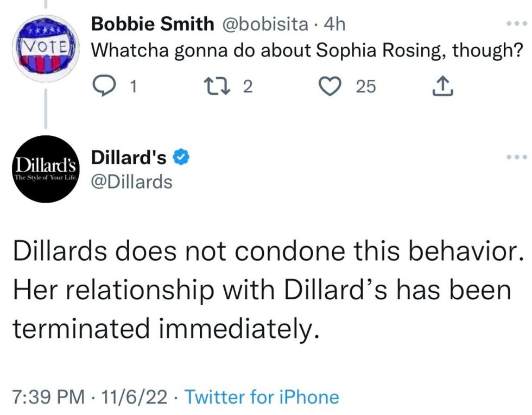532x415 pixels.
Task: View the 25 likes count
Action: click(365, 86)
